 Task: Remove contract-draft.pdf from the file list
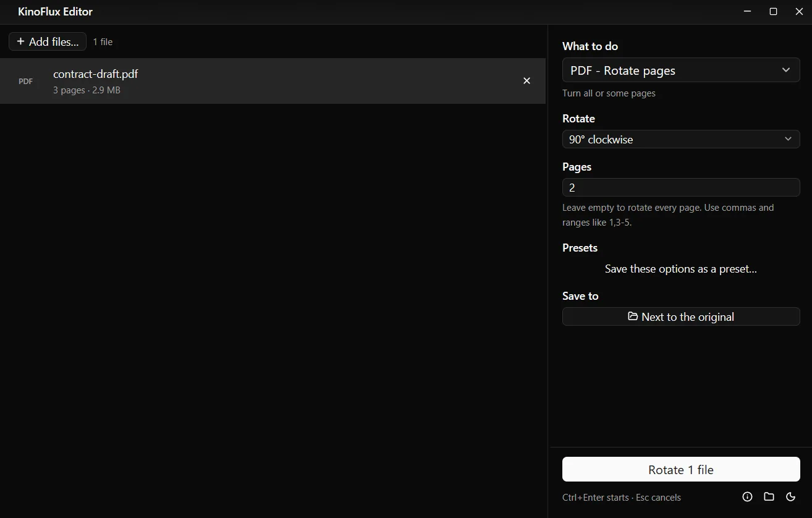pos(527,81)
